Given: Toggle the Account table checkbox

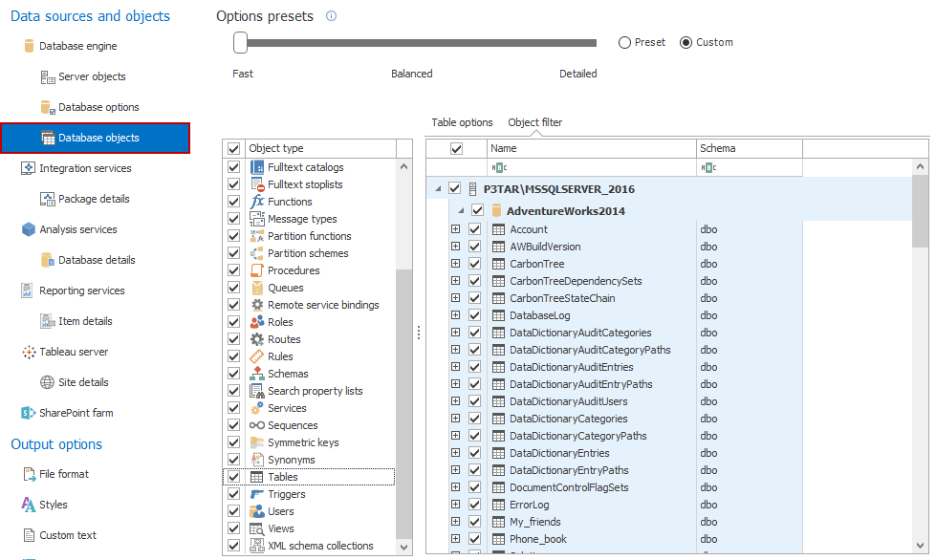Looking at the screenshot, I should point(475,229).
